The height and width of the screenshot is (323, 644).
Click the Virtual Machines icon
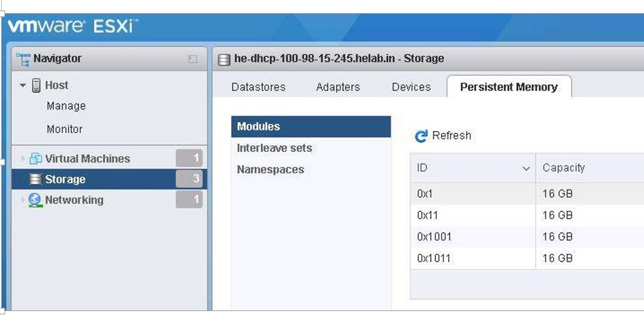pyautogui.click(x=36, y=159)
